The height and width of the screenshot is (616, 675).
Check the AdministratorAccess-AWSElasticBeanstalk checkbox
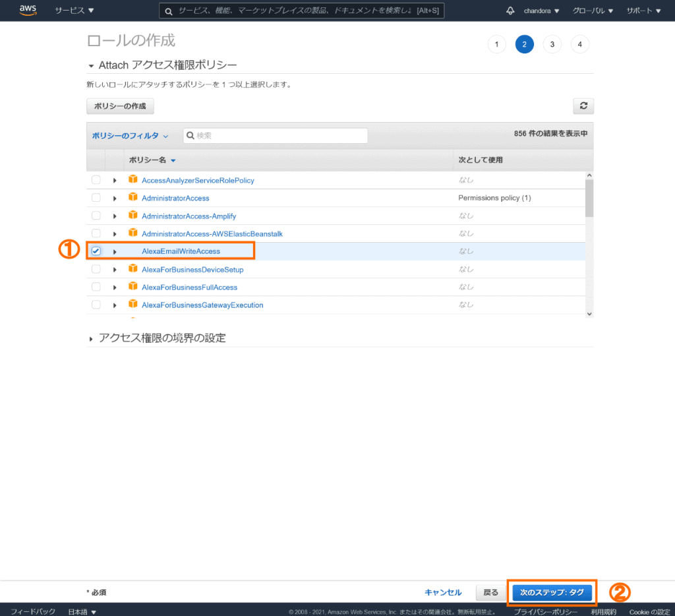(x=96, y=233)
